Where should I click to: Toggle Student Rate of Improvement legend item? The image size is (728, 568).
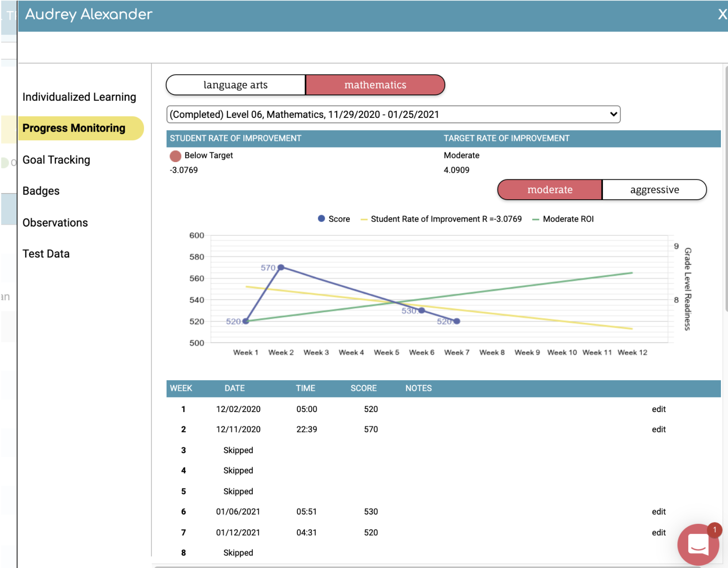(x=441, y=219)
